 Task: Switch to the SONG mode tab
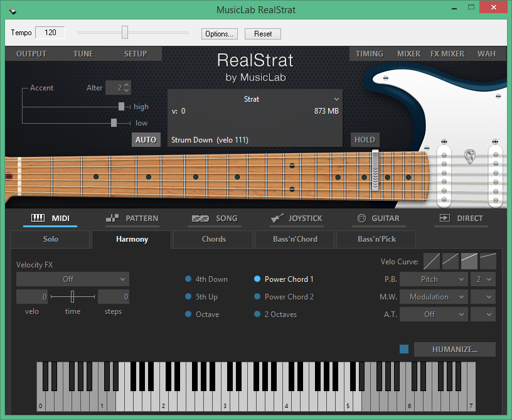(x=215, y=218)
